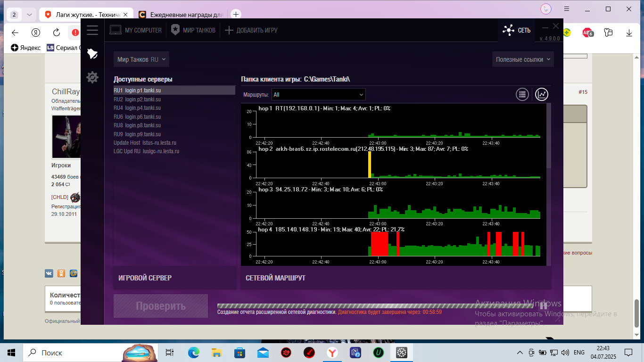
Task: Click the hop 4 185.140.148.19 graph header
Action: [x=331, y=230]
